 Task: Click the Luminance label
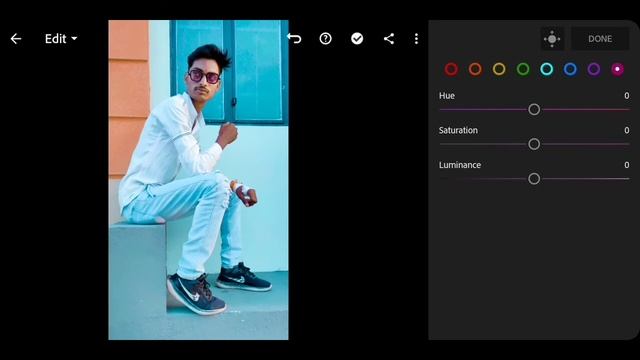click(460, 165)
